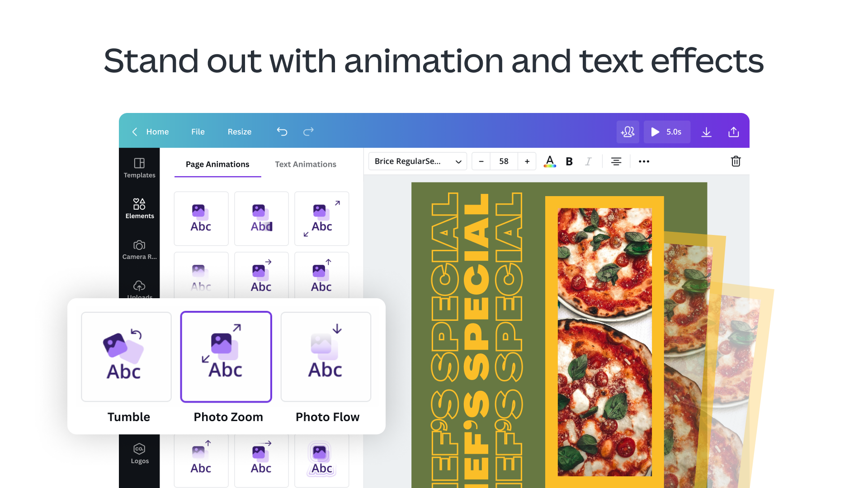This screenshot has width=868, height=488.
Task: Open Elements in sidebar
Action: tap(139, 209)
